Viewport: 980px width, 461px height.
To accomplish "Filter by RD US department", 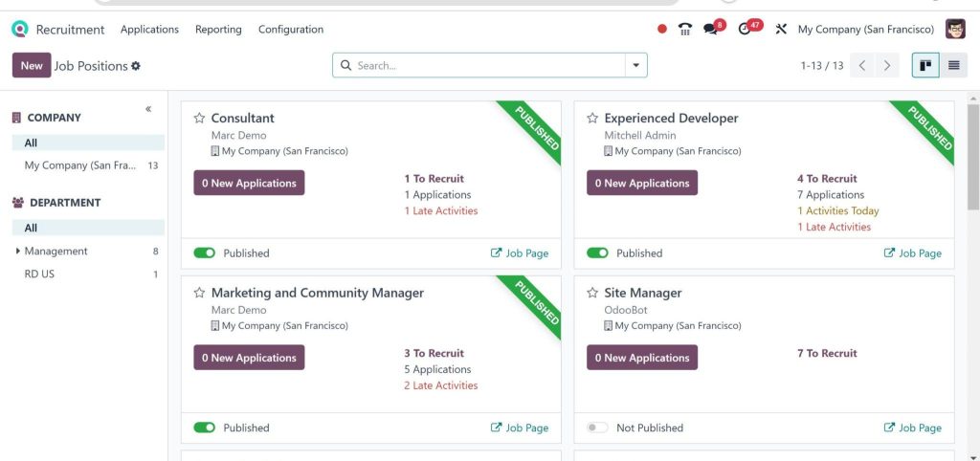I will (88, 274).
